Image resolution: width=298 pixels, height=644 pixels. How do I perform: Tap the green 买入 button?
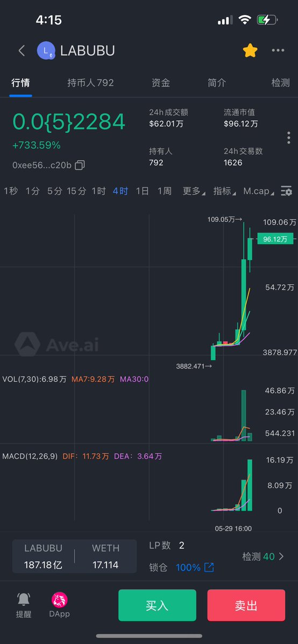coord(157,605)
